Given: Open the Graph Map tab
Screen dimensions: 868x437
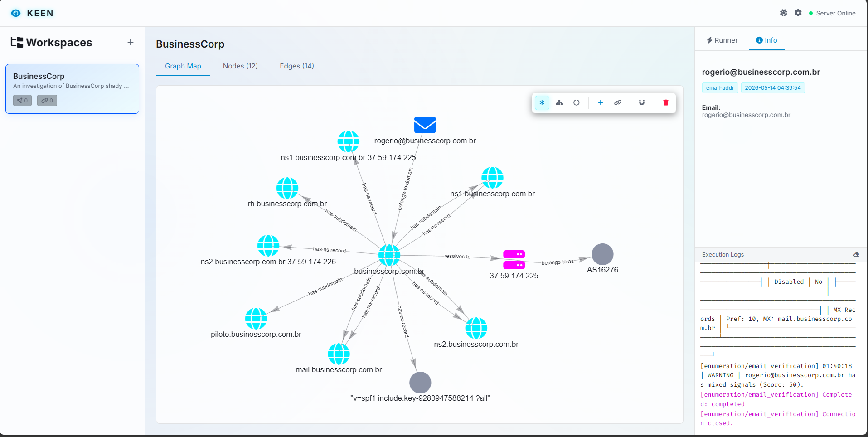Looking at the screenshot, I should pos(183,66).
